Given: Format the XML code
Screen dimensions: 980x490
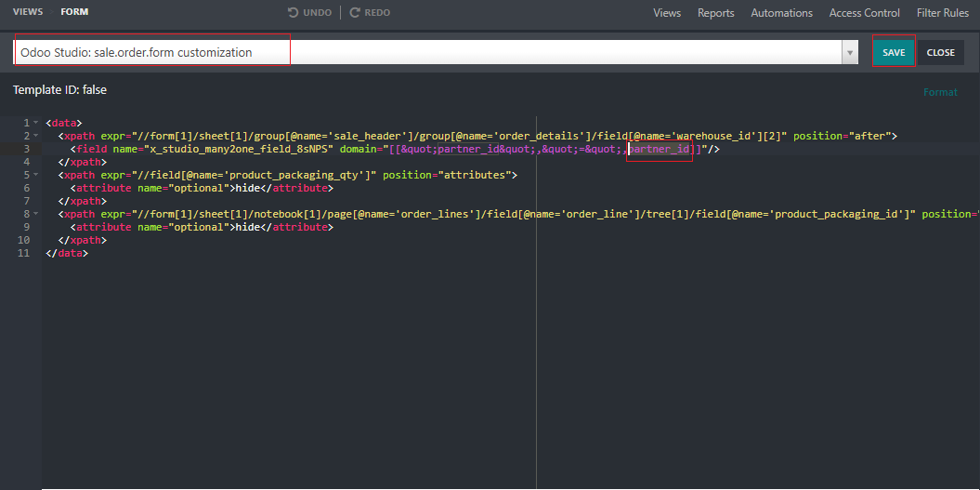Looking at the screenshot, I should click(940, 92).
